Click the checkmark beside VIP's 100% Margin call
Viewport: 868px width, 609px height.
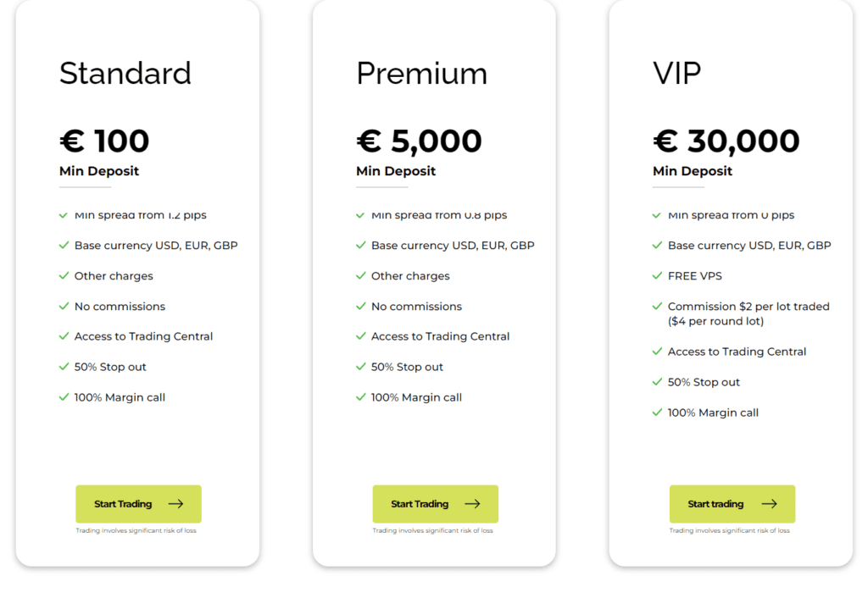[x=657, y=412]
